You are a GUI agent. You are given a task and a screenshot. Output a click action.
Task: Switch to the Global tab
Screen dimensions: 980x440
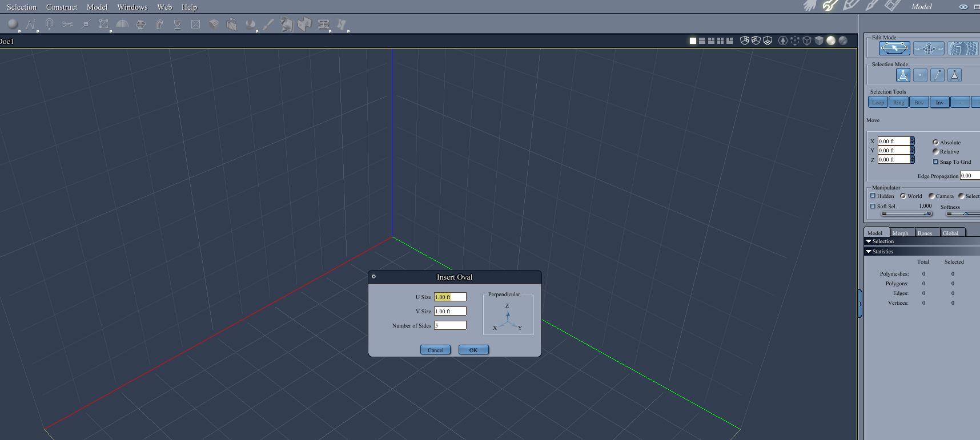[951, 232]
